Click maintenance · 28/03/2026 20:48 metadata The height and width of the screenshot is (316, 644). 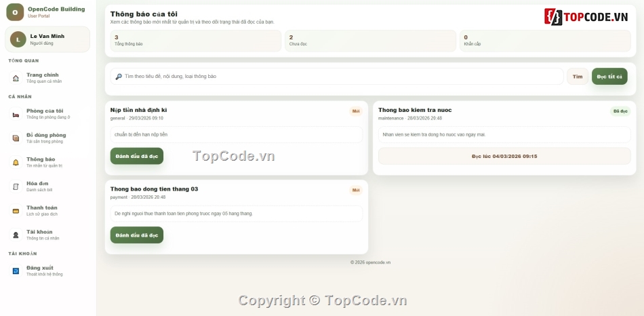coord(410,119)
